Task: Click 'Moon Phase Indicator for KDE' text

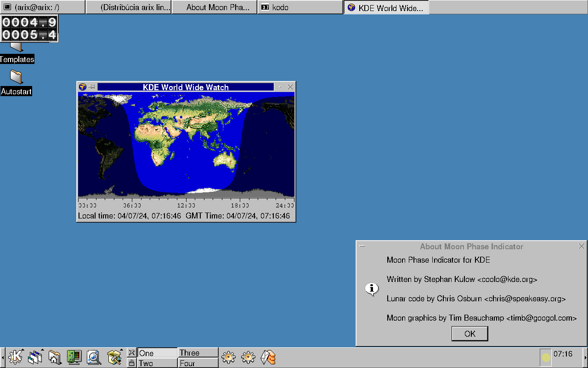Action: (x=438, y=260)
